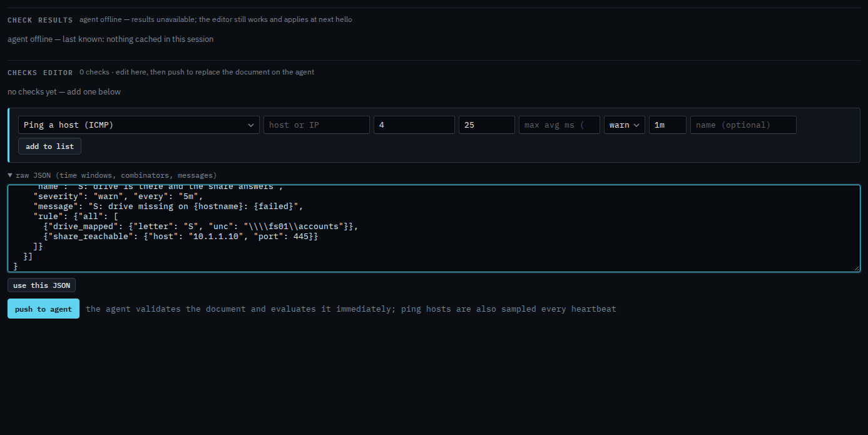This screenshot has height=435, width=868.
Task: Click inside the raw JSON text area
Action: click(434, 228)
